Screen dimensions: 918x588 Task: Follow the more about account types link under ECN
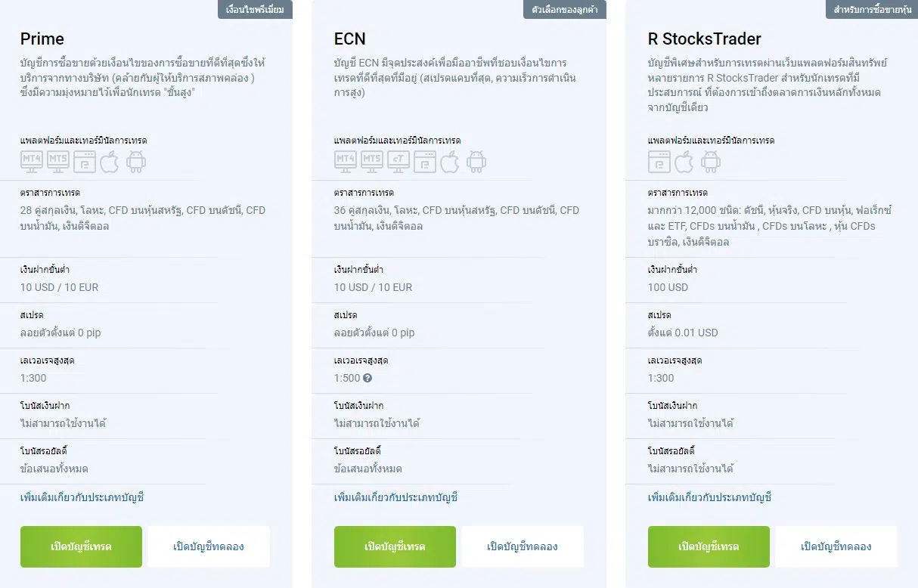[395, 497]
